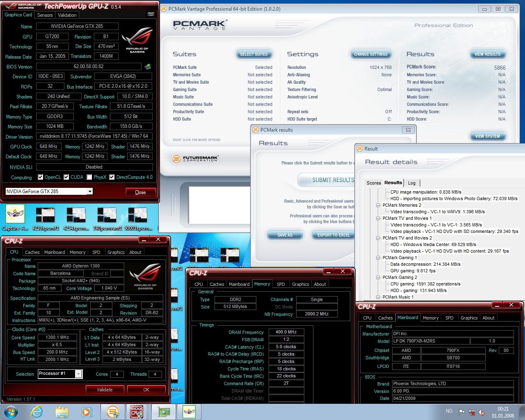Click the Futuremark Corporation logo

pyautogui.click(x=195, y=159)
